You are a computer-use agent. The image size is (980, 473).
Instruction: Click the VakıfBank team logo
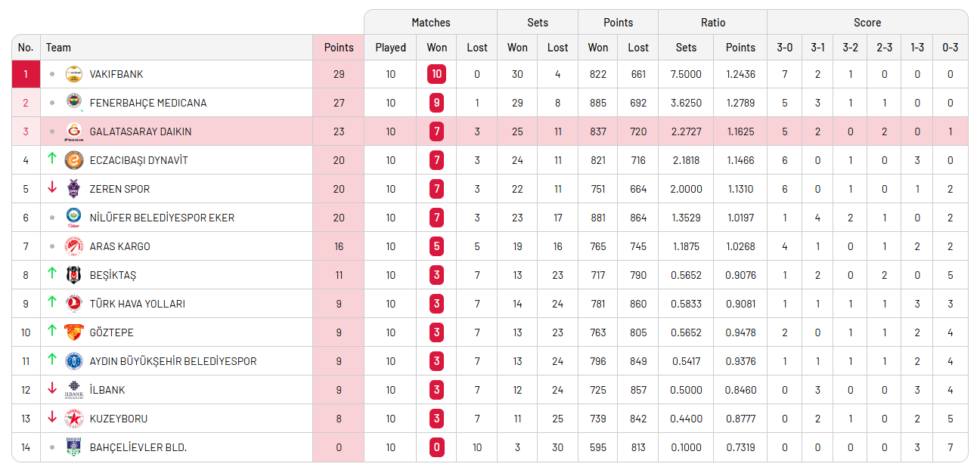[x=73, y=74]
